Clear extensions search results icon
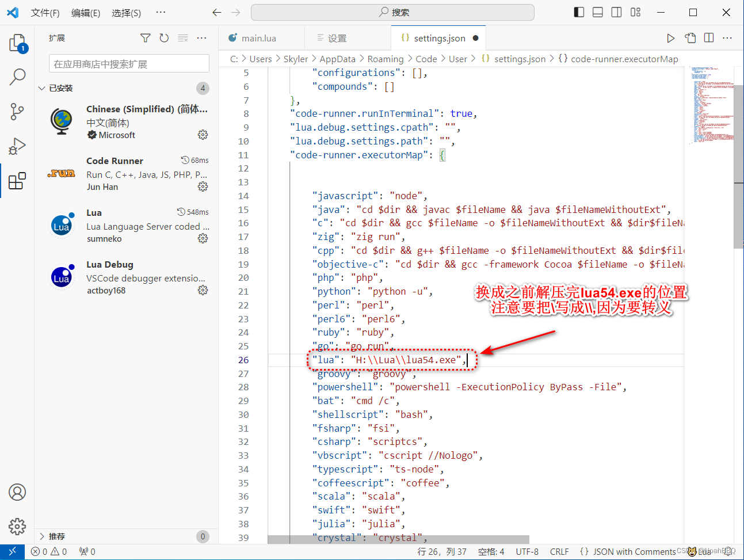744x560 pixels. (183, 38)
